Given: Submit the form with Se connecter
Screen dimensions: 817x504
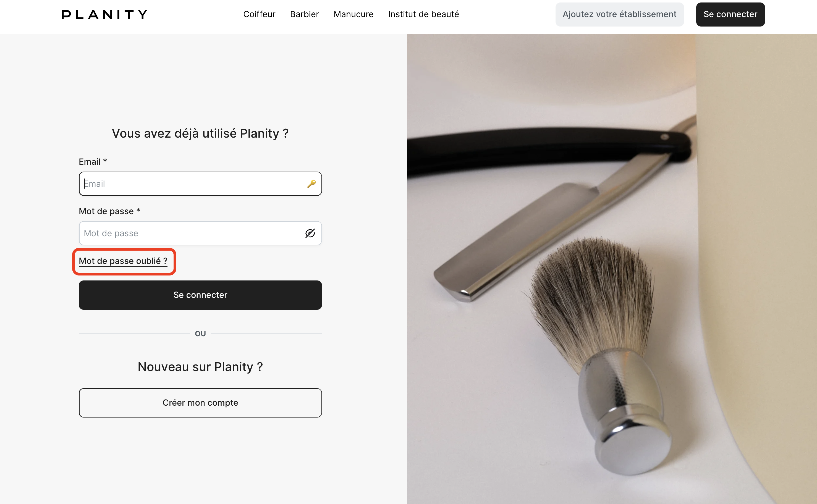Looking at the screenshot, I should click(200, 295).
